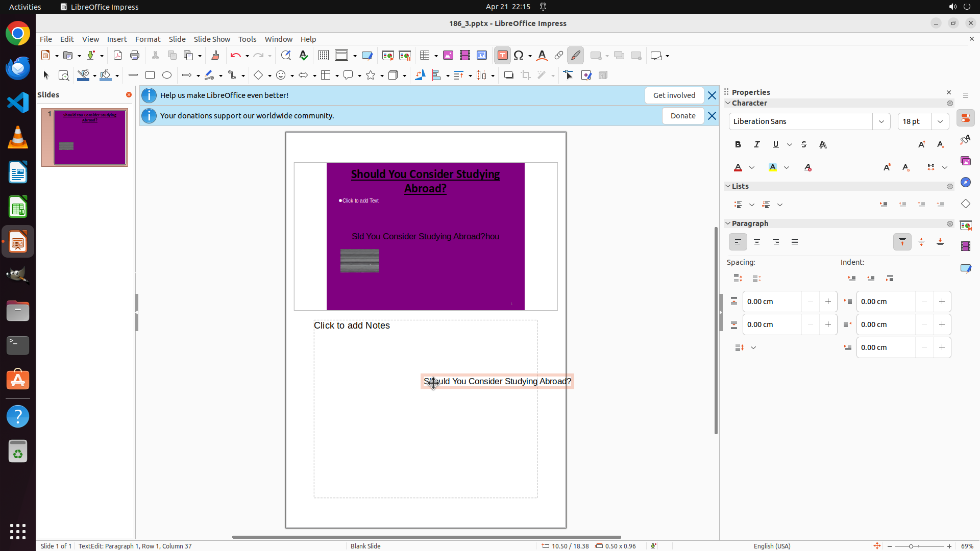Select the Ellipse drawing tool
This screenshot has height=551, width=980.
click(167, 76)
